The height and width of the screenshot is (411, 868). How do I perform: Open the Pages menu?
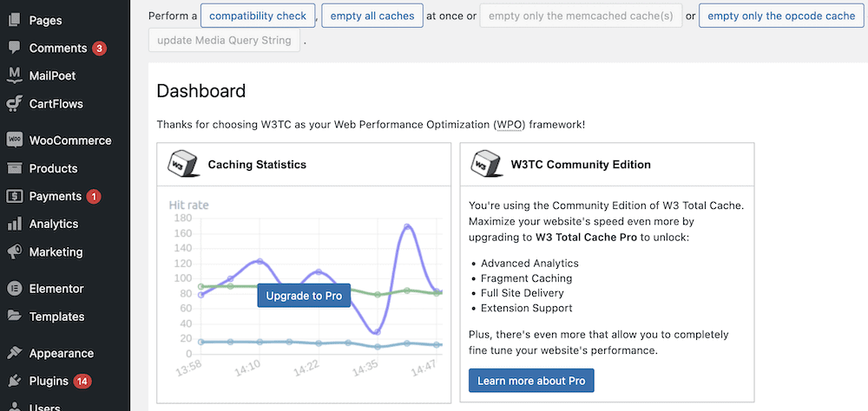45,21
